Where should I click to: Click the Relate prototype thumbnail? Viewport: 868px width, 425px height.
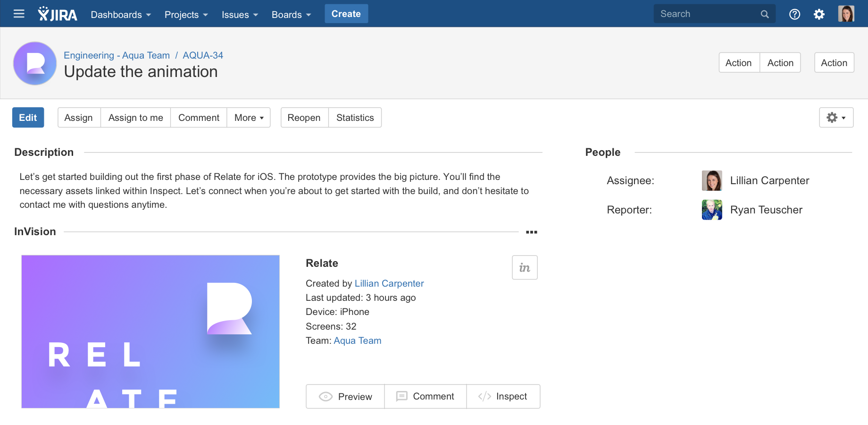click(x=150, y=331)
